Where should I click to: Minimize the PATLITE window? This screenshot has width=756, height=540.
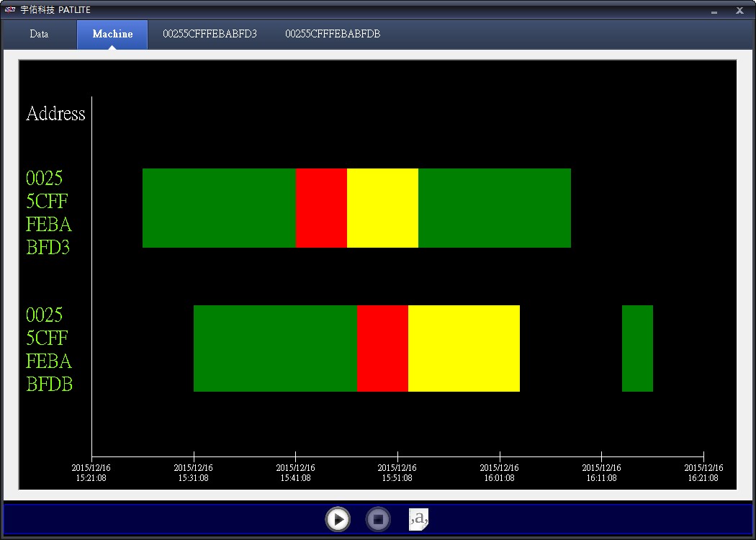pos(714,11)
